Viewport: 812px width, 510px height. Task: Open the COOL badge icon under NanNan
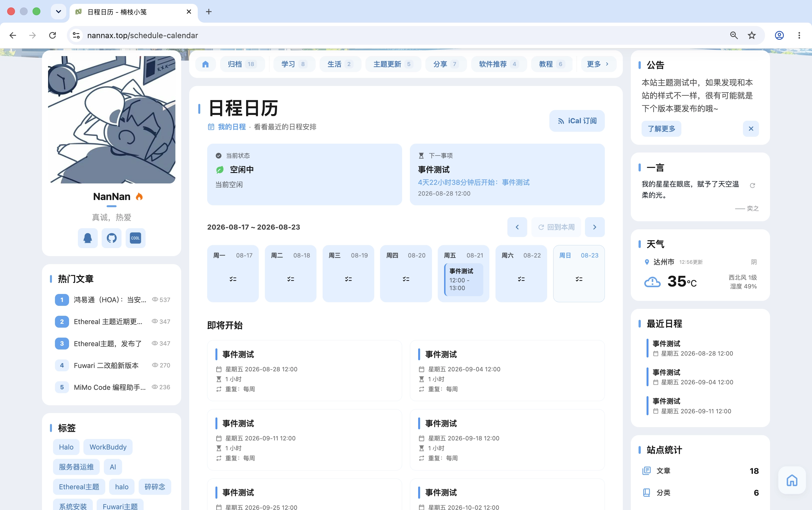coord(136,238)
